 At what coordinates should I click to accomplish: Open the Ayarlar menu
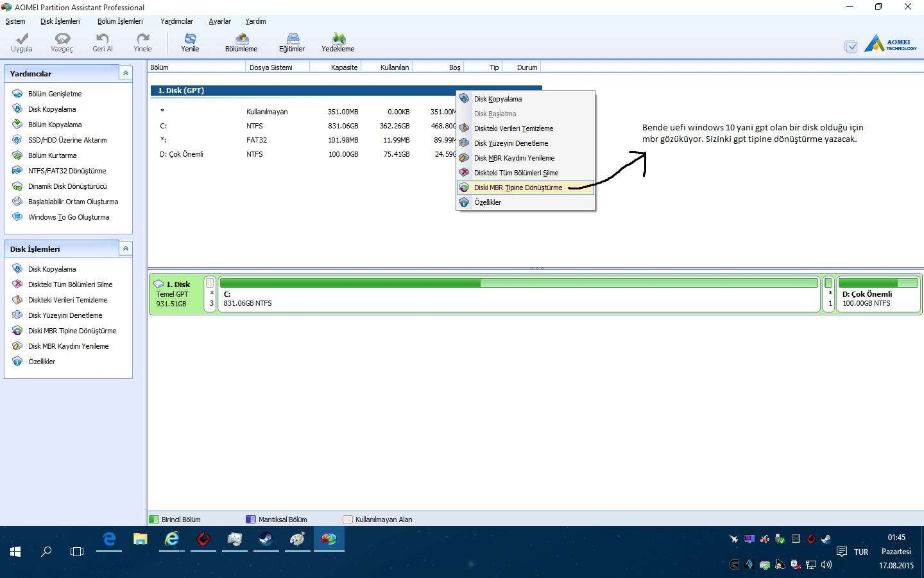tap(219, 21)
